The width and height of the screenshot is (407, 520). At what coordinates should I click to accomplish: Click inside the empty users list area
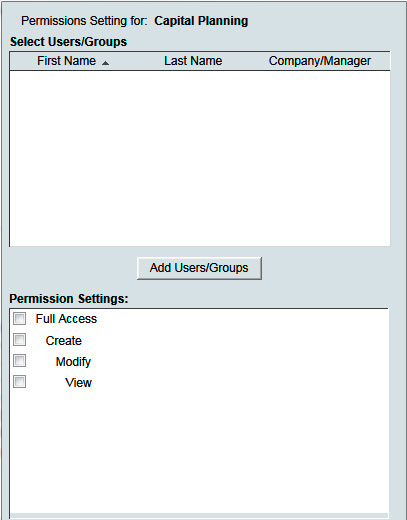pos(200,158)
